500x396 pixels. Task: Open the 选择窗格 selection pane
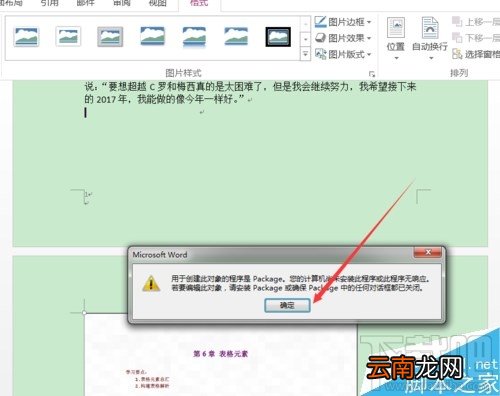pos(476,54)
